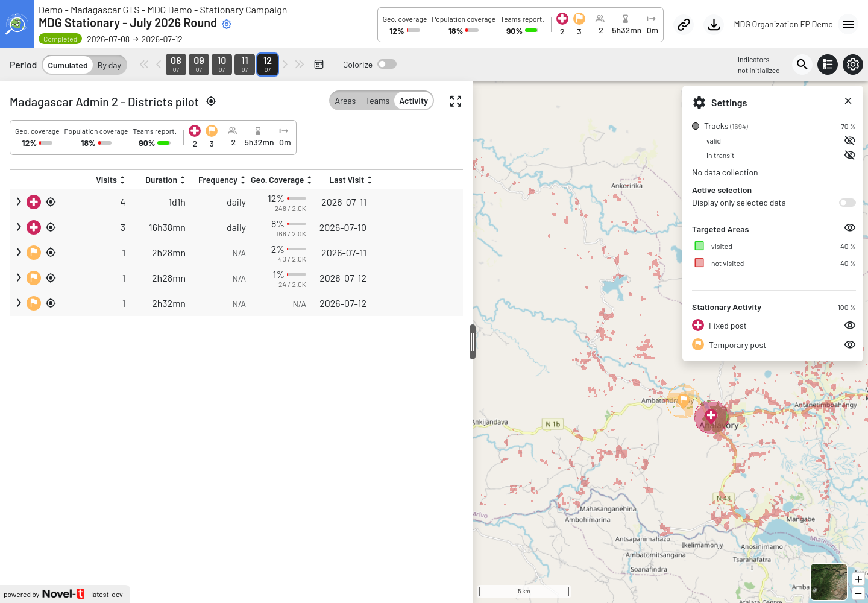Switch basemap via satellite thumbnail

829,582
